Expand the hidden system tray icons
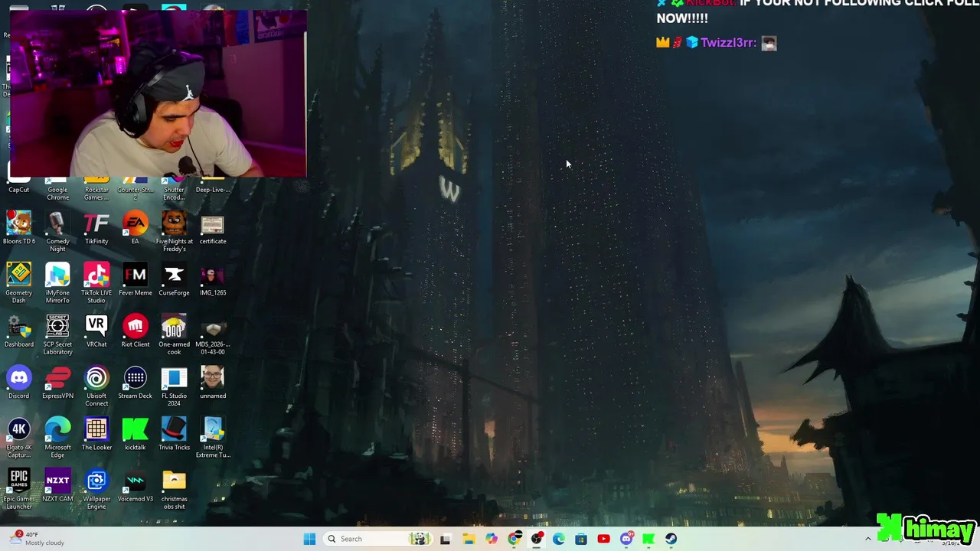 click(868, 539)
